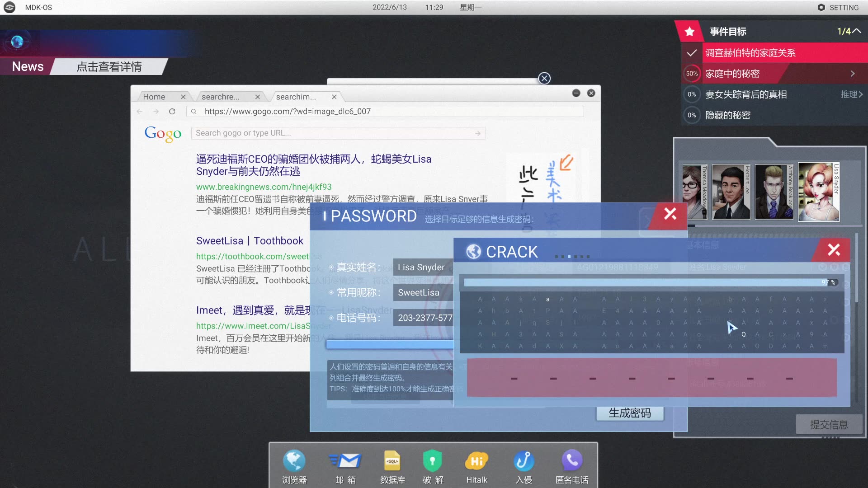
Task: Switch to the Home browser tab
Action: pos(154,96)
